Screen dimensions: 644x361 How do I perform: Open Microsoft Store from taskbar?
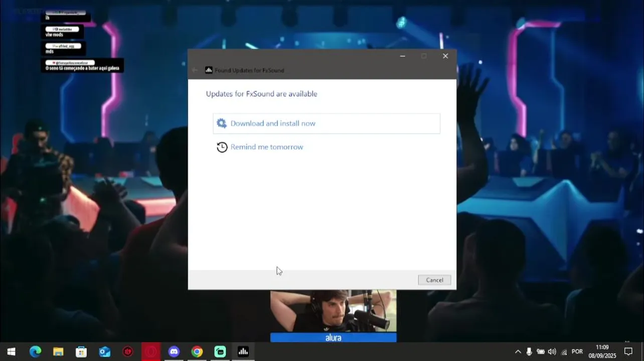point(81,352)
